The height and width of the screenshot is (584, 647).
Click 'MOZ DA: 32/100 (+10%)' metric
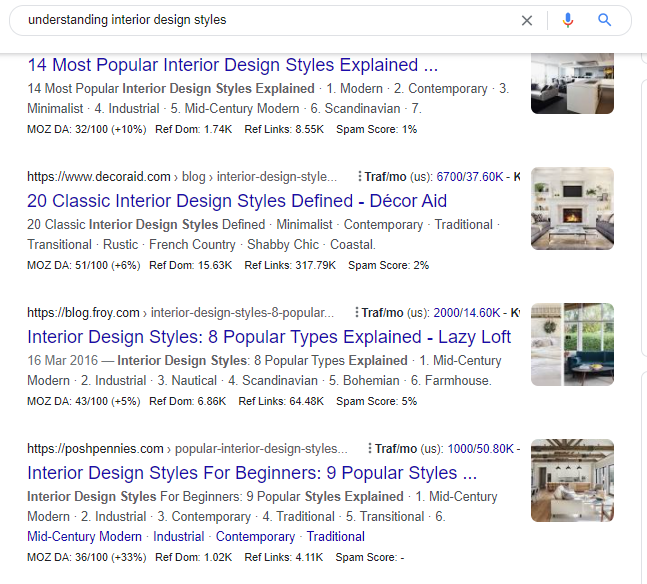click(x=87, y=129)
